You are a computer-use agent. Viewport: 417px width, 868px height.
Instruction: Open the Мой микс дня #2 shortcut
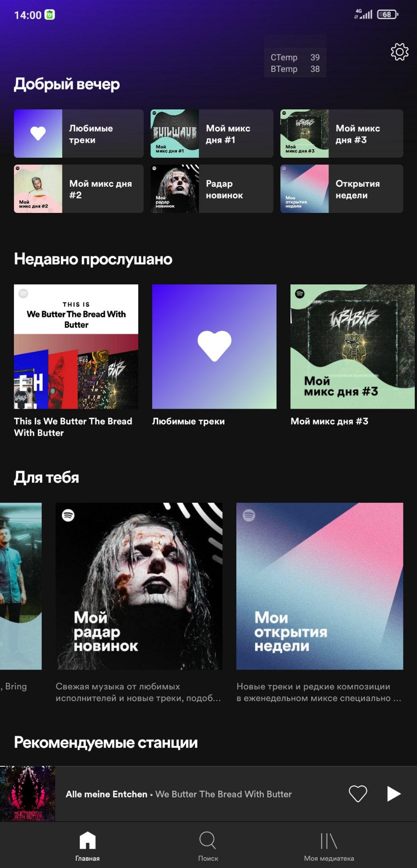[79, 189]
